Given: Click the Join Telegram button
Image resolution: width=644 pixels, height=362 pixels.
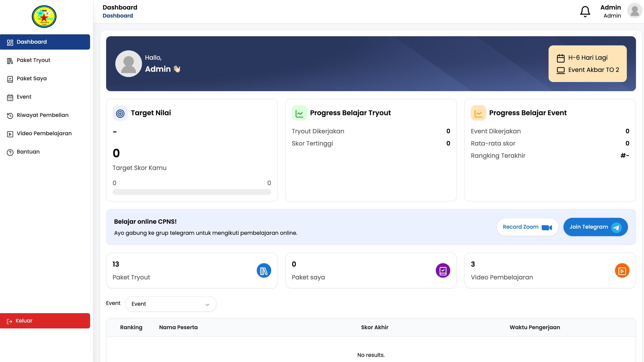Looking at the screenshot, I should (x=596, y=227).
